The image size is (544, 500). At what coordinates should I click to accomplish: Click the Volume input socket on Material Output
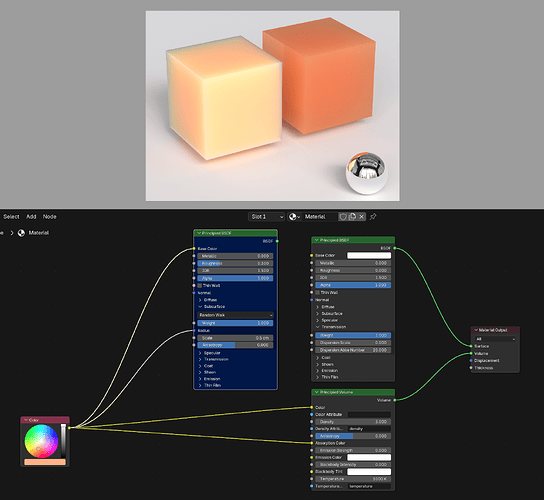pyautogui.click(x=471, y=354)
